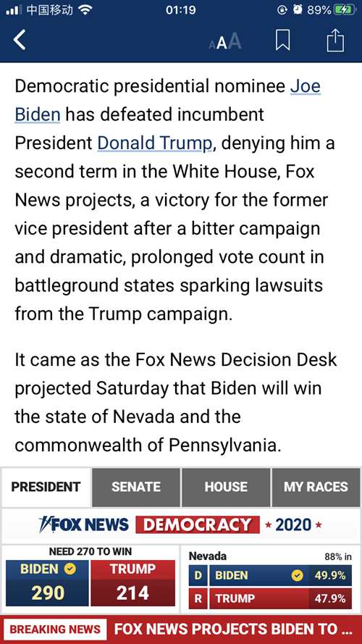
Task: Open the Nevada results card
Action: click(x=270, y=580)
